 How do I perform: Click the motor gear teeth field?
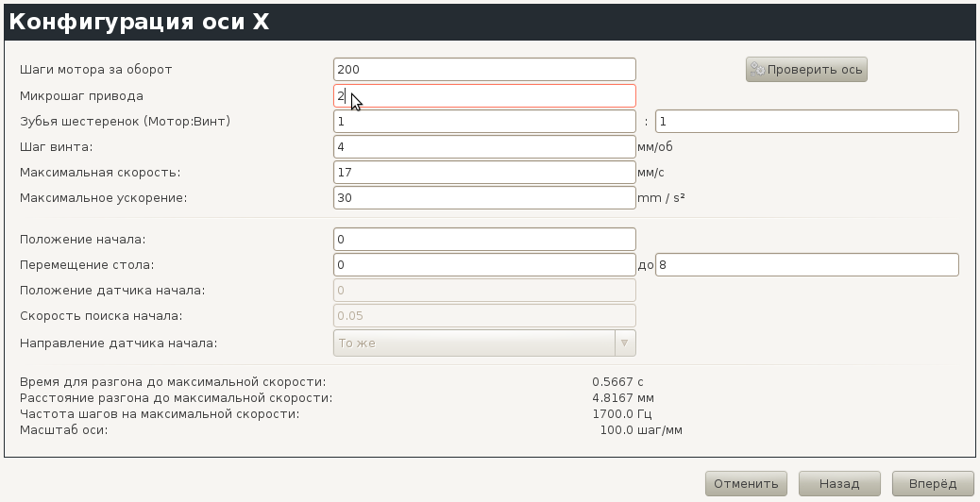pyautogui.click(x=484, y=122)
